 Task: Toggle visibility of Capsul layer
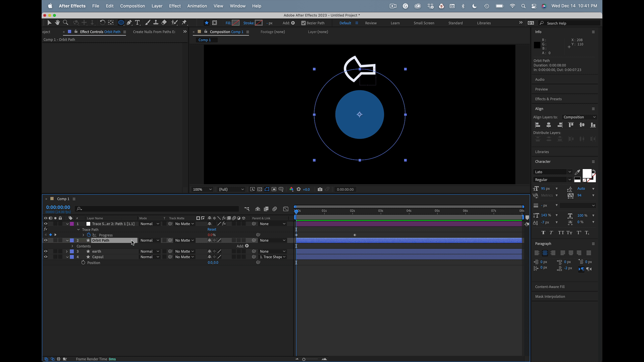point(46,257)
